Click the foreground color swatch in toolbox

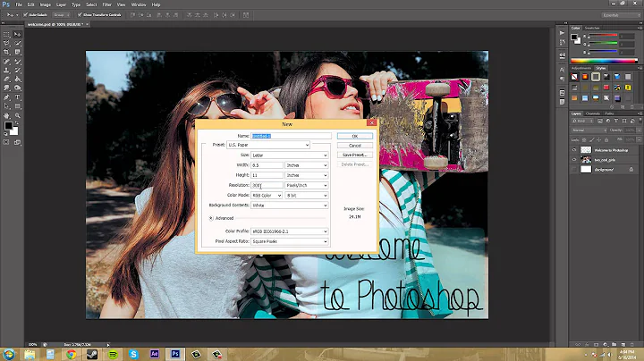[x=8, y=126]
